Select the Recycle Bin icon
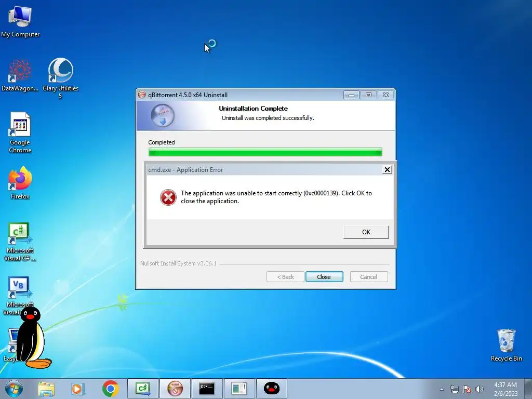The image size is (532, 399). point(506,345)
